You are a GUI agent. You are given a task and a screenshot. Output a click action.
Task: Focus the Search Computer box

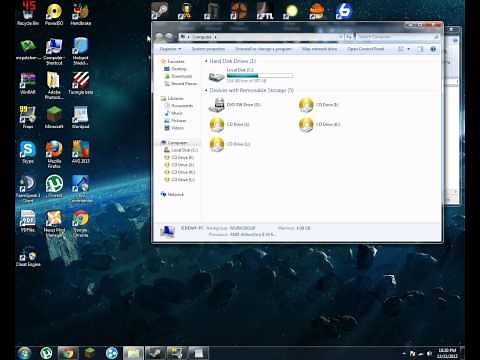pyautogui.click(x=398, y=37)
